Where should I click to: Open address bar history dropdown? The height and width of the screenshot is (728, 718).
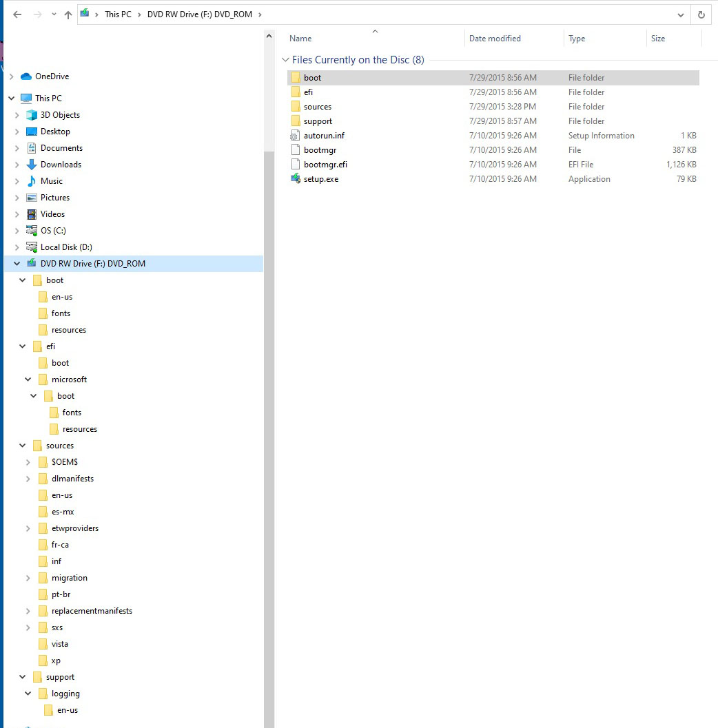[x=680, y=15]
